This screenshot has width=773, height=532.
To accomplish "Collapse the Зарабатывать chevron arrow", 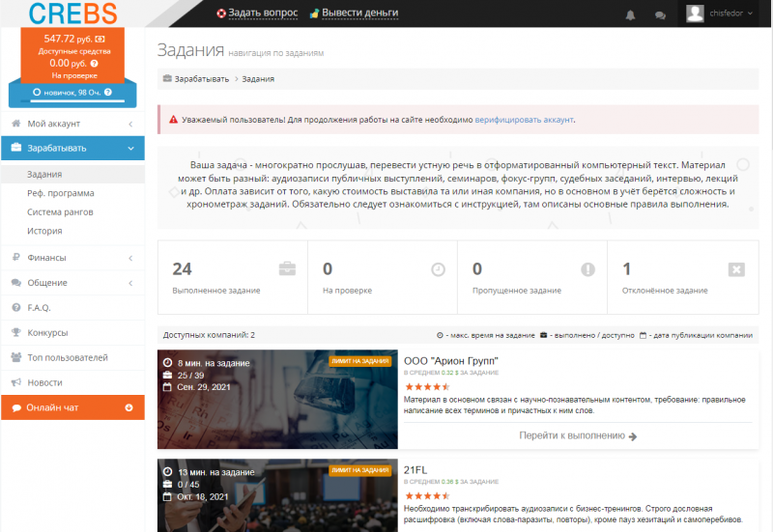I will [130, 149].
